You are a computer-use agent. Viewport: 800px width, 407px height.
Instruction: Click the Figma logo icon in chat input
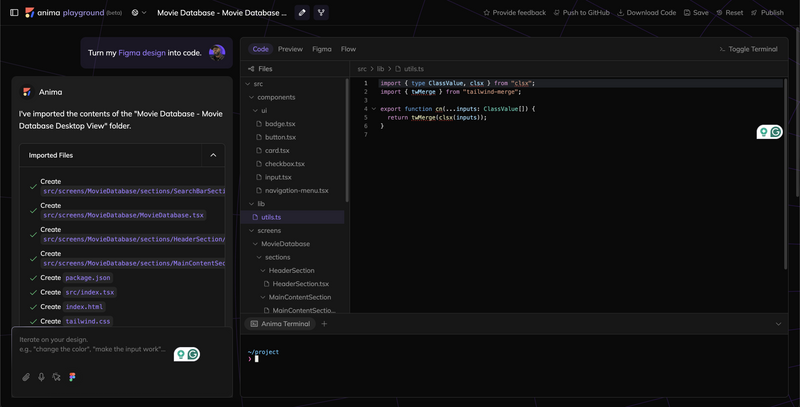(x=72, y=377)
